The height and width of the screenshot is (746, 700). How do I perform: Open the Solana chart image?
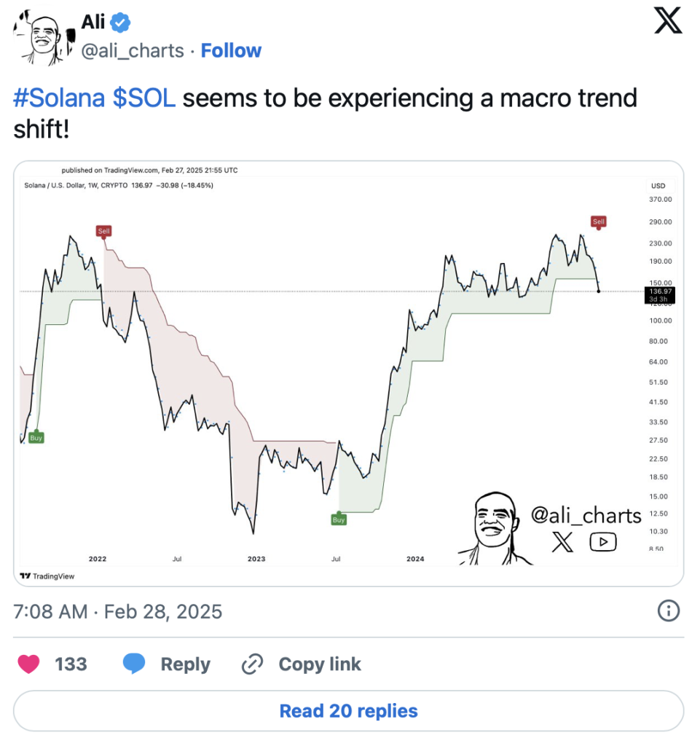348,373
